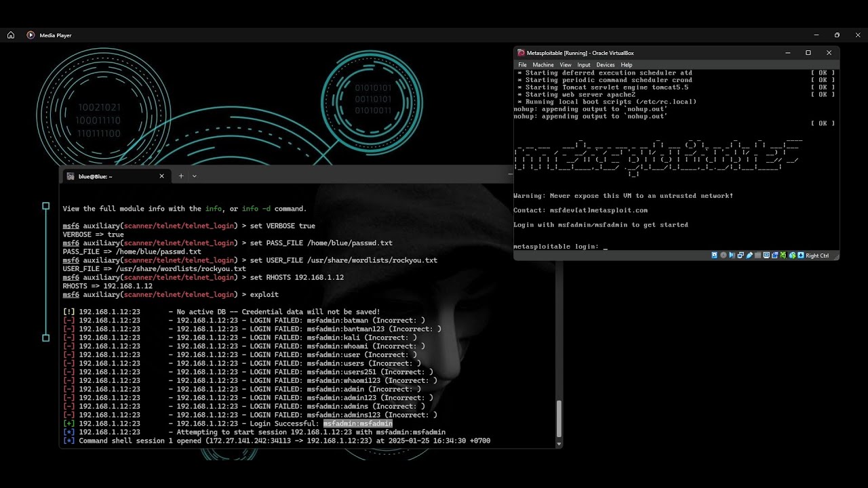Click 'No active DB' warning line

[221, 312]
